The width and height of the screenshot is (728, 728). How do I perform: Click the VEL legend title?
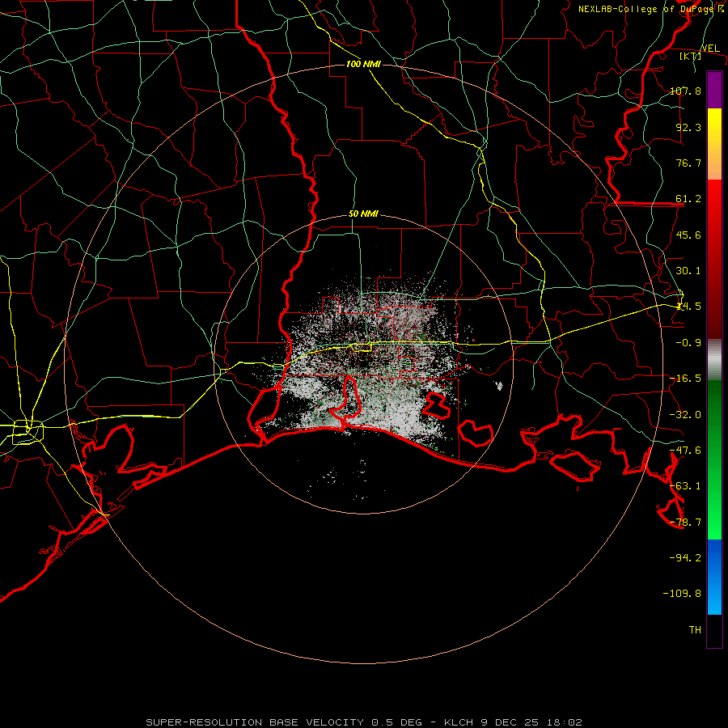click(710, 49)
